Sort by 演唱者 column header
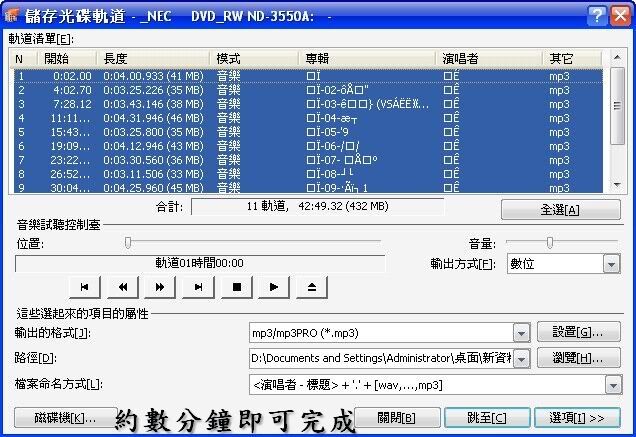The height and width of the screenshot is (437, 636). (x=490, y=59)
